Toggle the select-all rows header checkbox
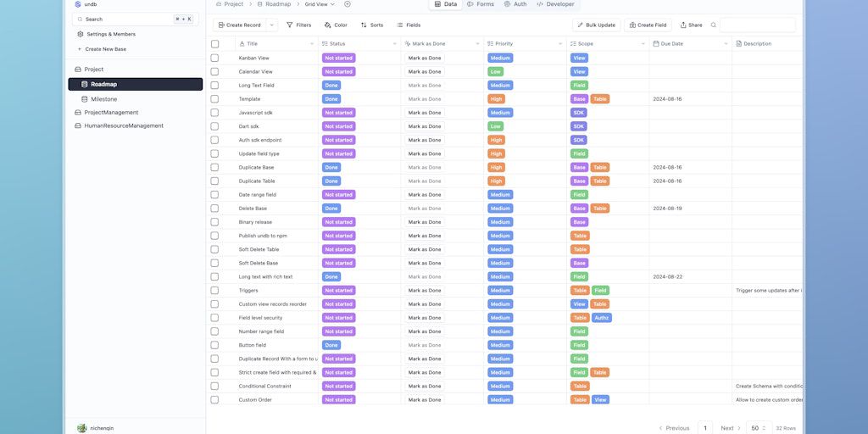Image resolution: width=868 pixels, height=434 pixels. (x=215, y=43)
